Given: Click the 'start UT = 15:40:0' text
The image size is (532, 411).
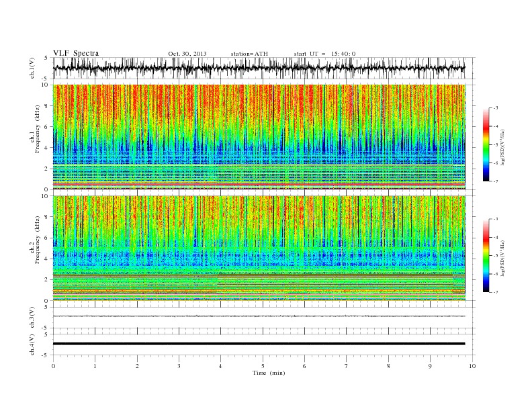Looking at the screenshot, I should click(x=324, y=54).
